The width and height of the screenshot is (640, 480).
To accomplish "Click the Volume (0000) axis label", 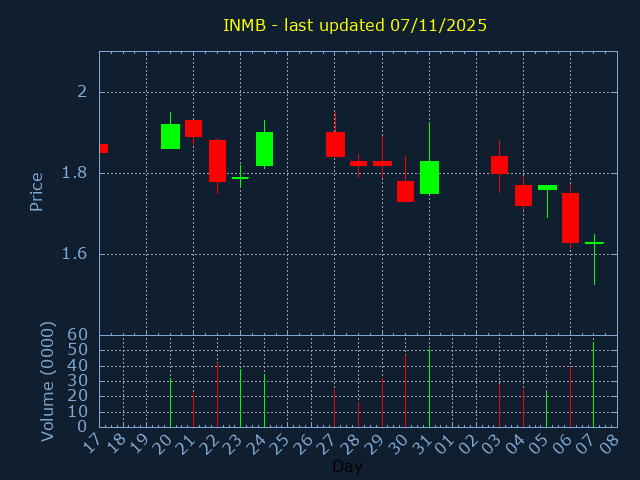I will tap(47, 381).
